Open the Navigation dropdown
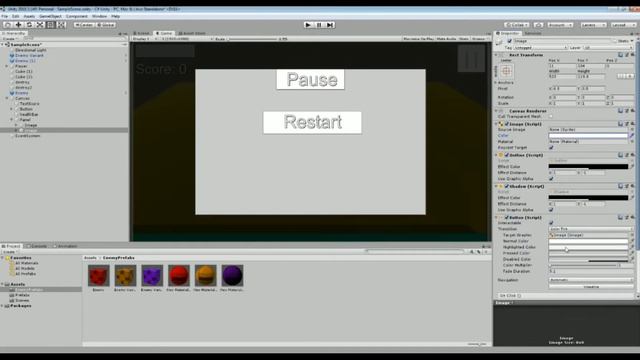This screenshot has height=360, width=640. pyautogui.click(x=590, y=280)
